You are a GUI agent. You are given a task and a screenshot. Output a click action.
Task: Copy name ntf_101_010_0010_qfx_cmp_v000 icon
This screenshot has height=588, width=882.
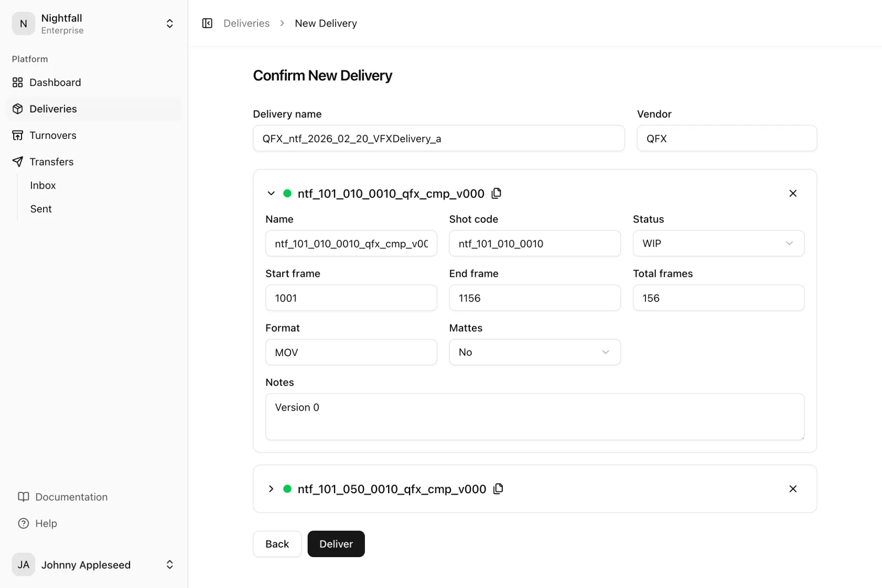coord(496,193)
